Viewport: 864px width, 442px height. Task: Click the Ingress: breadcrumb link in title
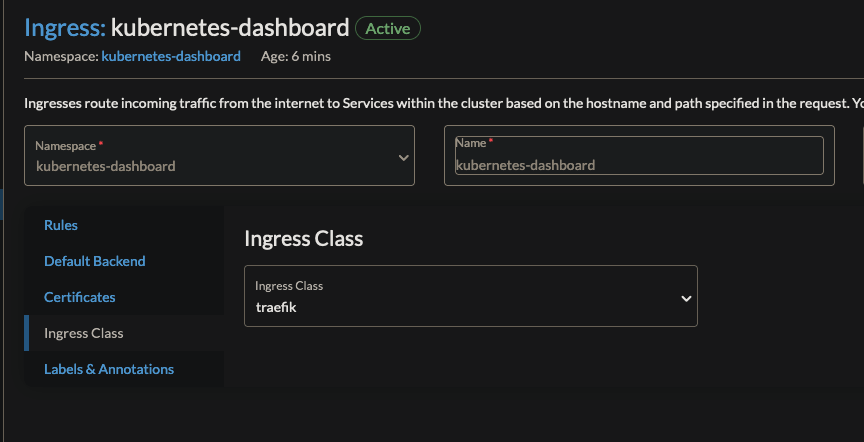[x=64, y=28]
